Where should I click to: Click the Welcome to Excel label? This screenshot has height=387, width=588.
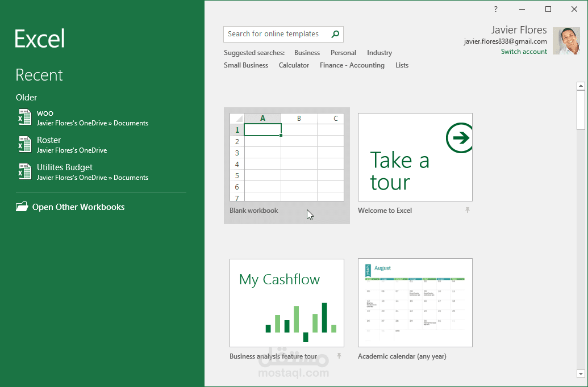pyautogui.click(x=385, y=210)
